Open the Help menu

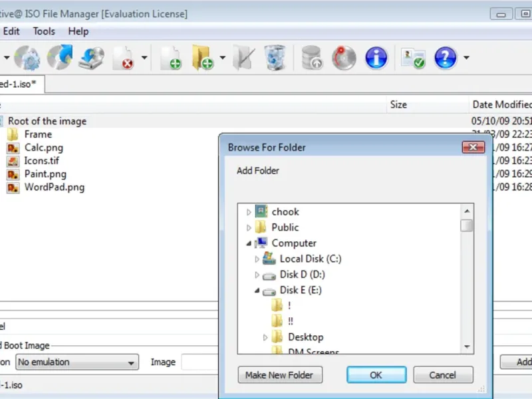[x=78, y=31]
